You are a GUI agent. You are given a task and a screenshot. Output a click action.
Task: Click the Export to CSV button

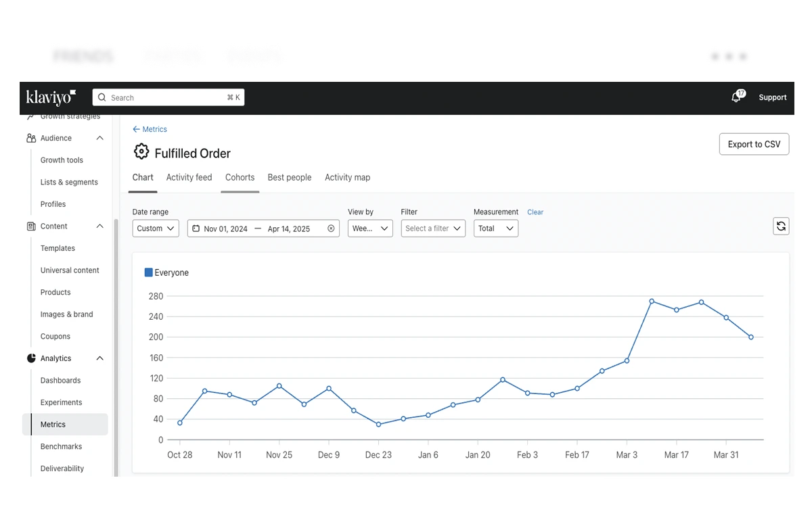[754, 144]
